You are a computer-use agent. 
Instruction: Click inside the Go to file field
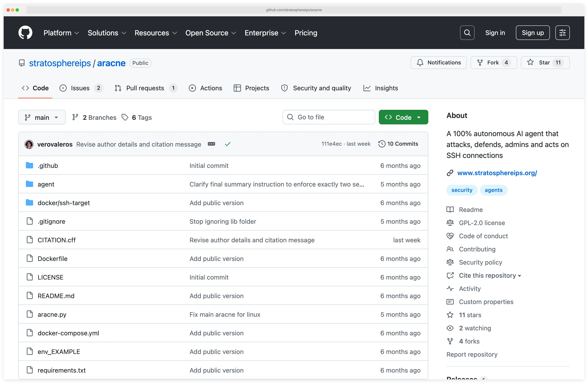(x=328, y=117)
